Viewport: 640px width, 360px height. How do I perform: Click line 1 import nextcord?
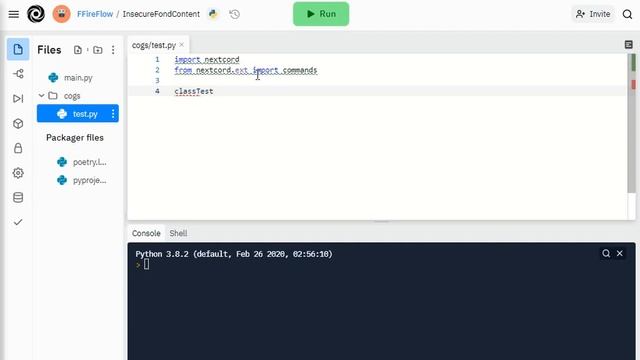pos(207,60)
